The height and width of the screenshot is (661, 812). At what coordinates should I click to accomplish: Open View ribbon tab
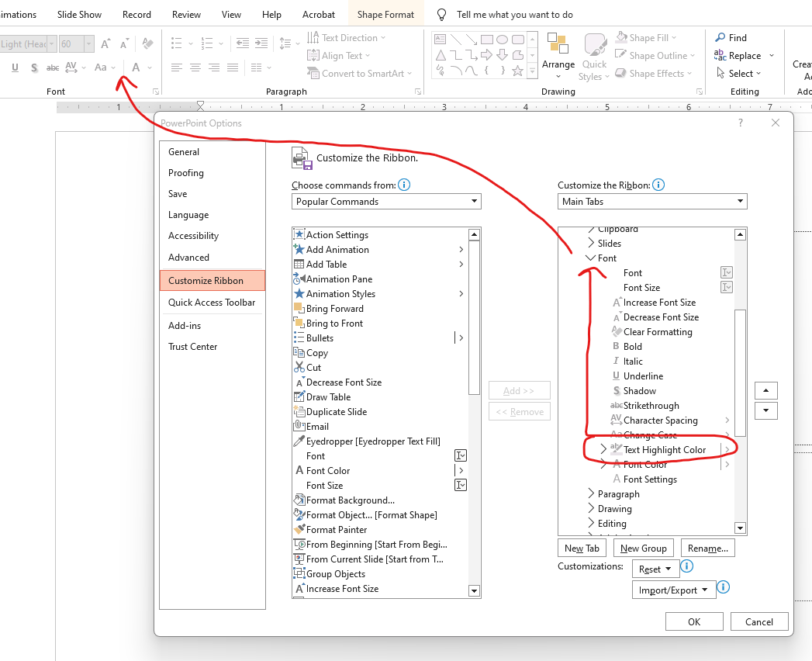[231, 15]
